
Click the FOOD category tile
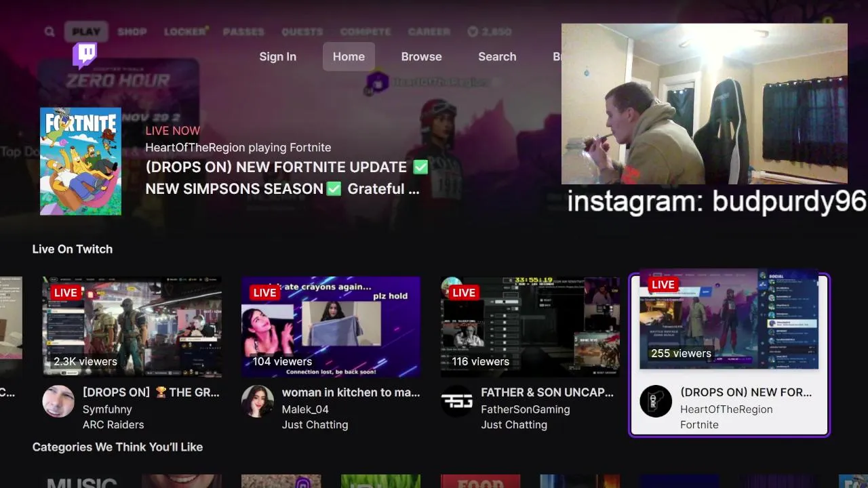coord(481,481)
